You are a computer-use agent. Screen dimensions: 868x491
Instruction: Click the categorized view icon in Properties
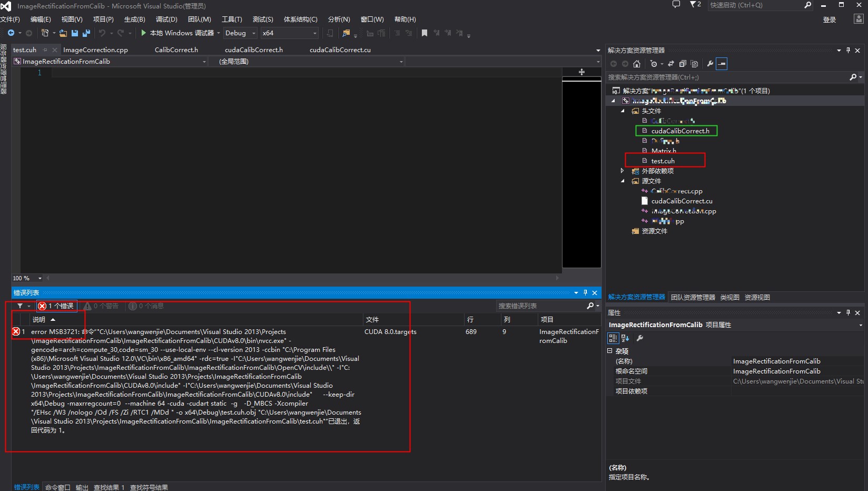tap(613, 338)
